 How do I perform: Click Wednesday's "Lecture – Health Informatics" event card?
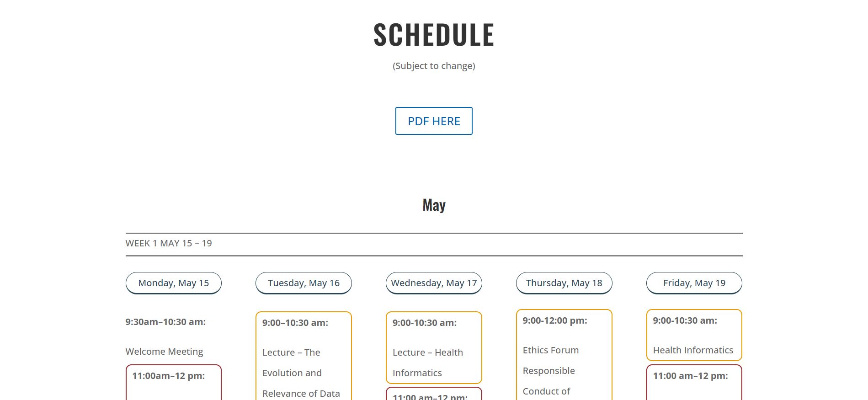tap(433, 347)
